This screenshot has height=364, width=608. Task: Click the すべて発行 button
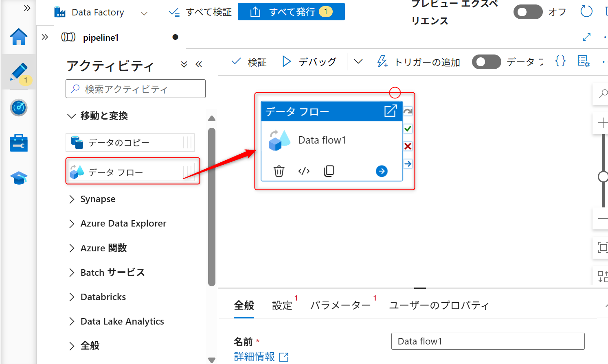coord(291,11)
